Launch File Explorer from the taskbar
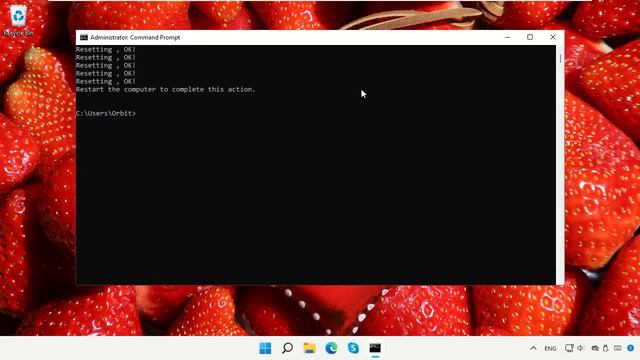This screenshot has width=640, height=360. pos(309,348)
